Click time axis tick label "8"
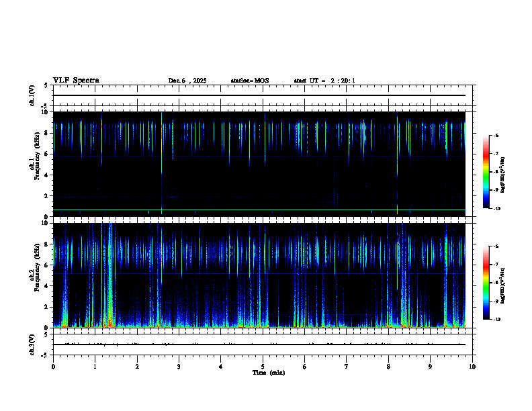This screenshot has width=532, height=411. tap(388, 367)
